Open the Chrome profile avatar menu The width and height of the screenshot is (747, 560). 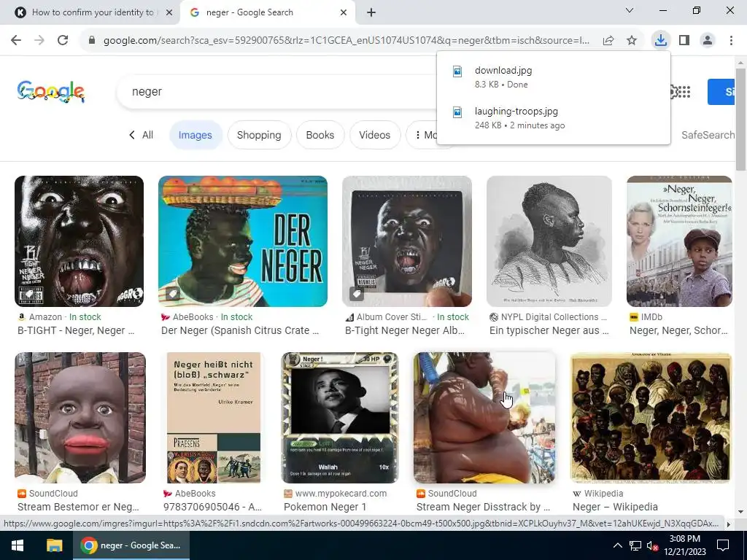click(x=708, y=41)
